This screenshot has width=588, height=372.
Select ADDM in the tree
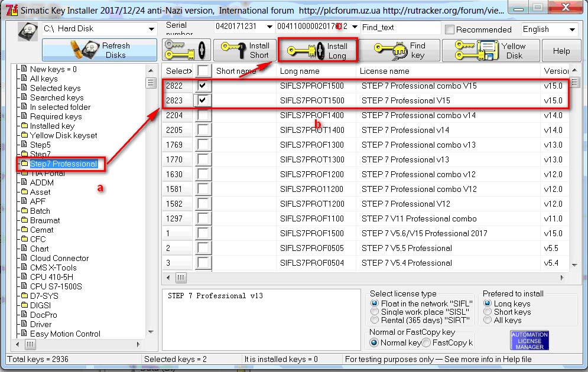click(x=41, y=182)
